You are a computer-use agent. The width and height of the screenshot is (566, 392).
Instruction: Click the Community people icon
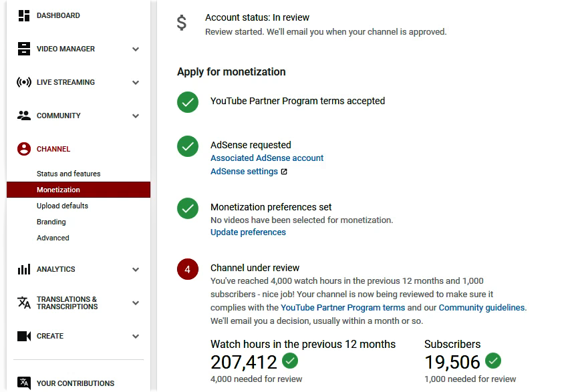(x=24, y=116)
